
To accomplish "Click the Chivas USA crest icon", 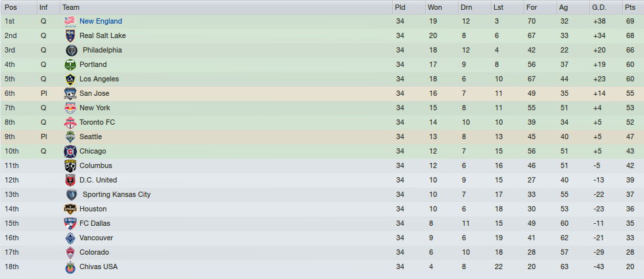I will tap(70, 267).
